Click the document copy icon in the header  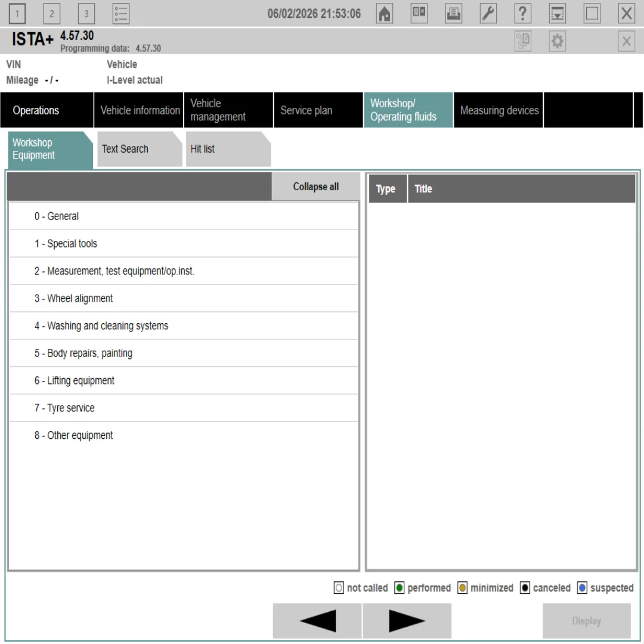coord(523,41)
